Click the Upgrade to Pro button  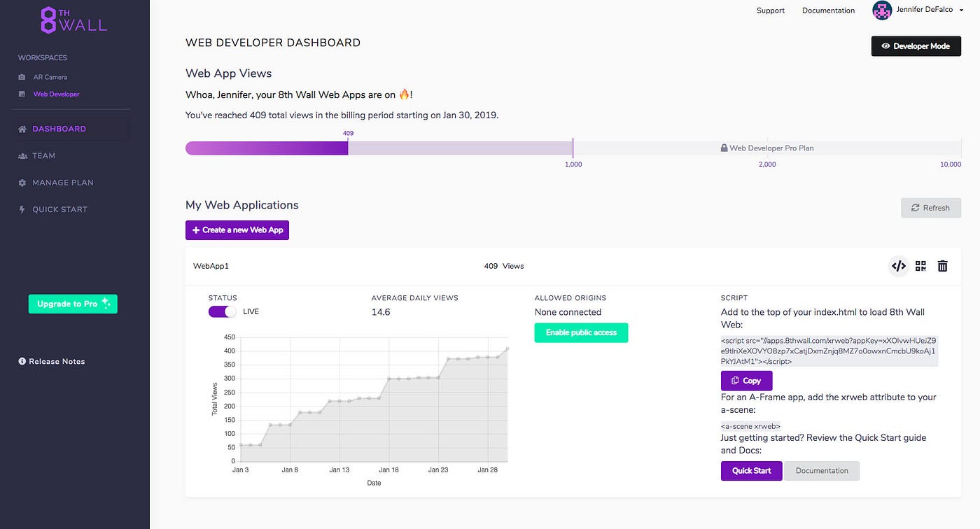pos(72,303)
